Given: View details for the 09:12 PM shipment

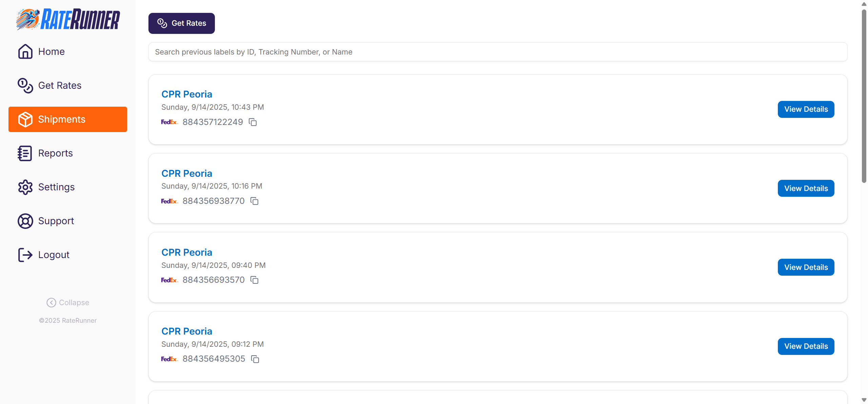Looking at the screenshot, I should (806, 346).
